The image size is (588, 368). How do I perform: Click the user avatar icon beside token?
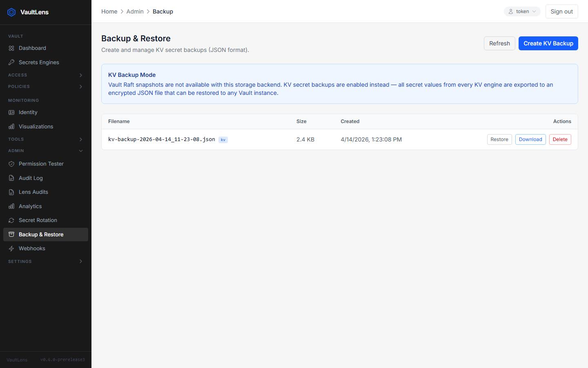point(511,11)
